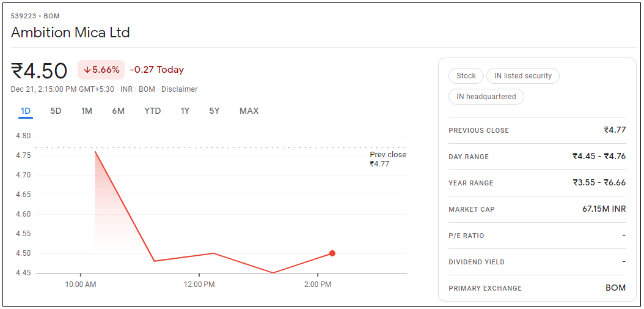Click the IN listed security chip
Screen dimensions: 644x309
click(523, 76)
